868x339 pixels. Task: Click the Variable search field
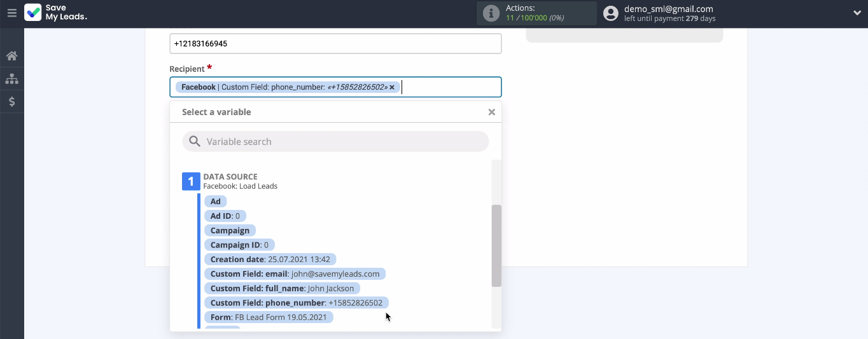point(335,141)
